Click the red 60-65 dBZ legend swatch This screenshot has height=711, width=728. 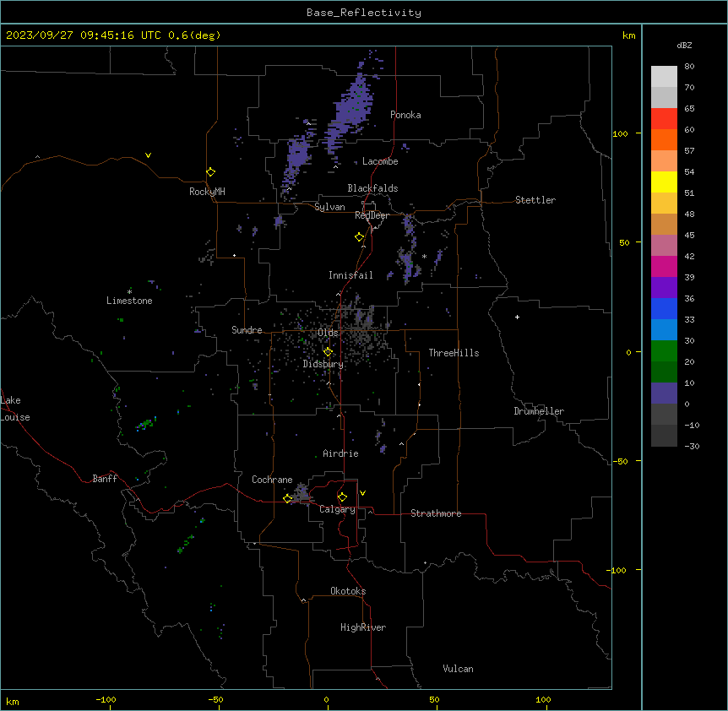tap(664, 119)
